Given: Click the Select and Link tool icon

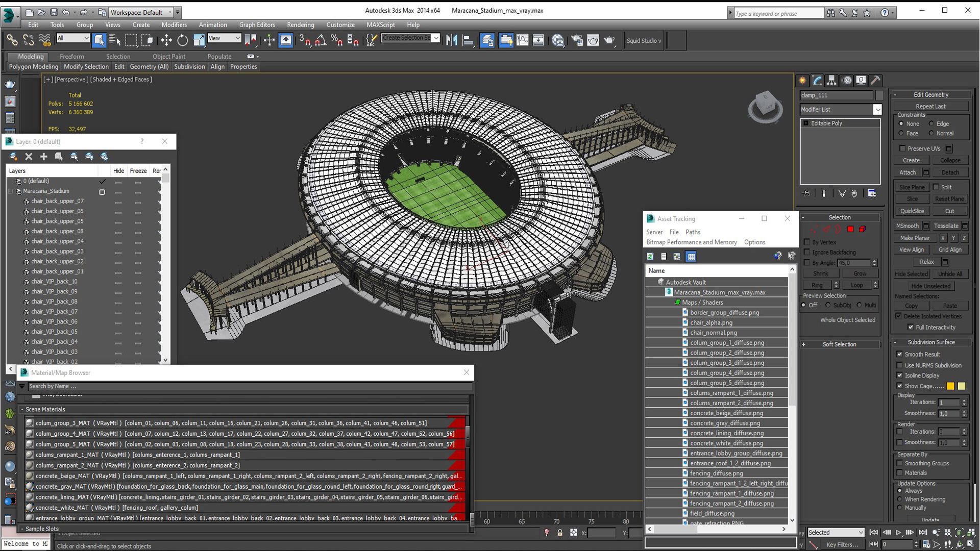Looking at the screenshot, I should [12, 40].
